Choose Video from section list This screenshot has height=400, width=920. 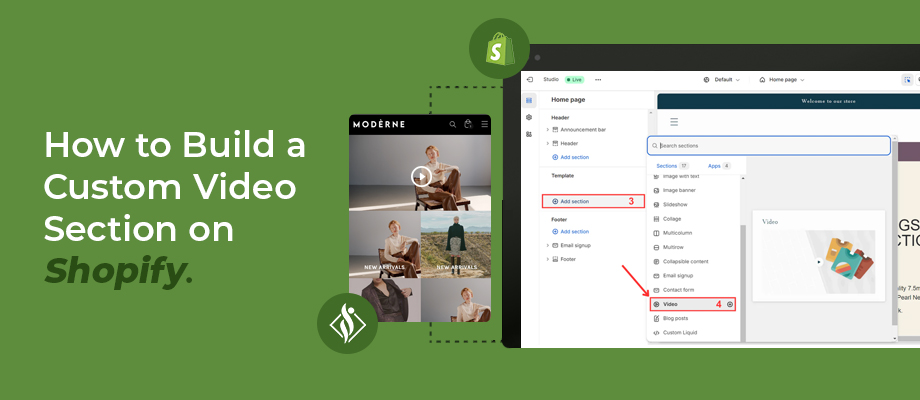pos(692,304)
